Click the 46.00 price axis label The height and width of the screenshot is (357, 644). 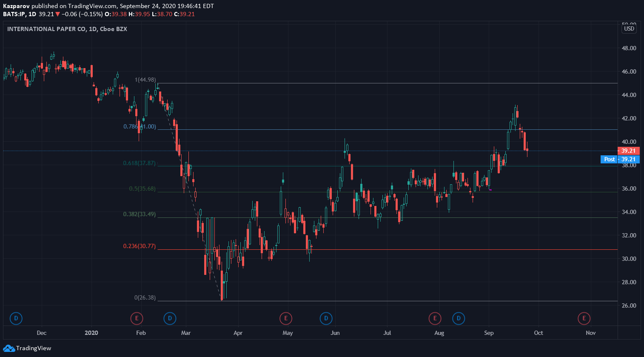[x=629, y=72]
